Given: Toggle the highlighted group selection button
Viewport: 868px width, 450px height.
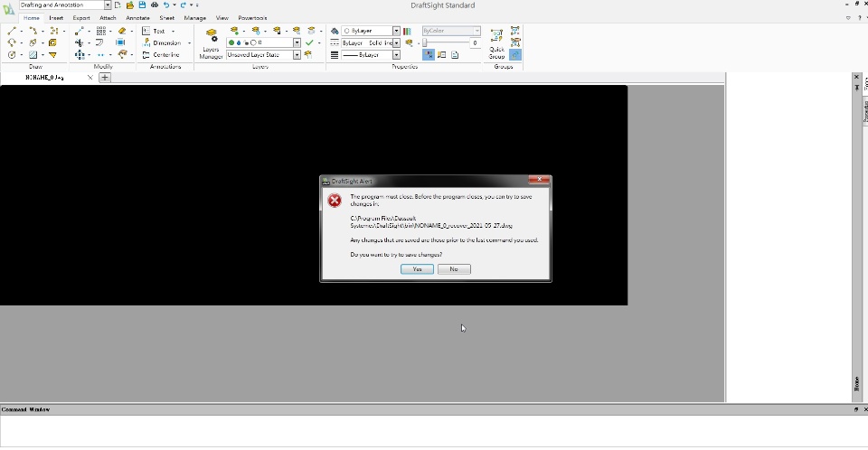Looking at the screenshot, I should point(515,55).
